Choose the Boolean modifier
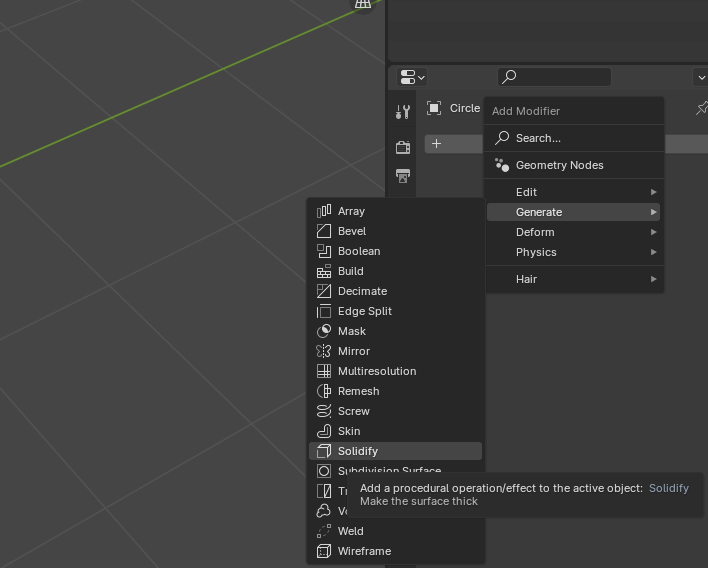 [x=396, y=251]
